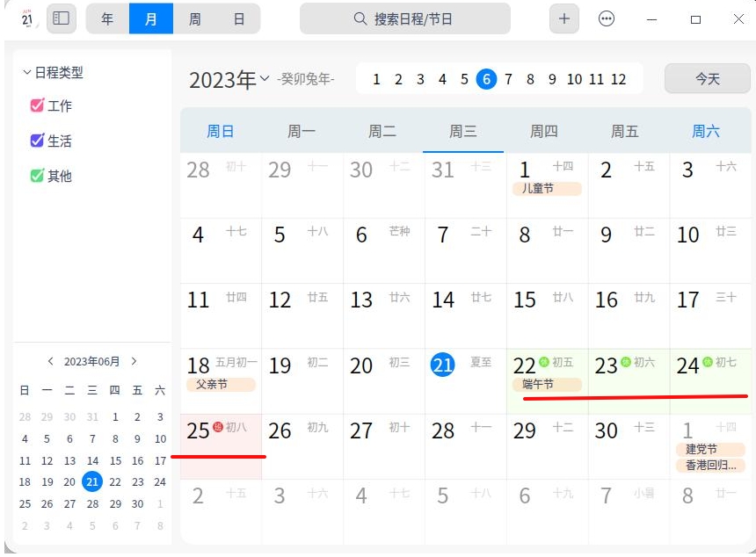Click the green holiday badge on June 24
This screenshot has width=756, height=557.
(709, 363)
